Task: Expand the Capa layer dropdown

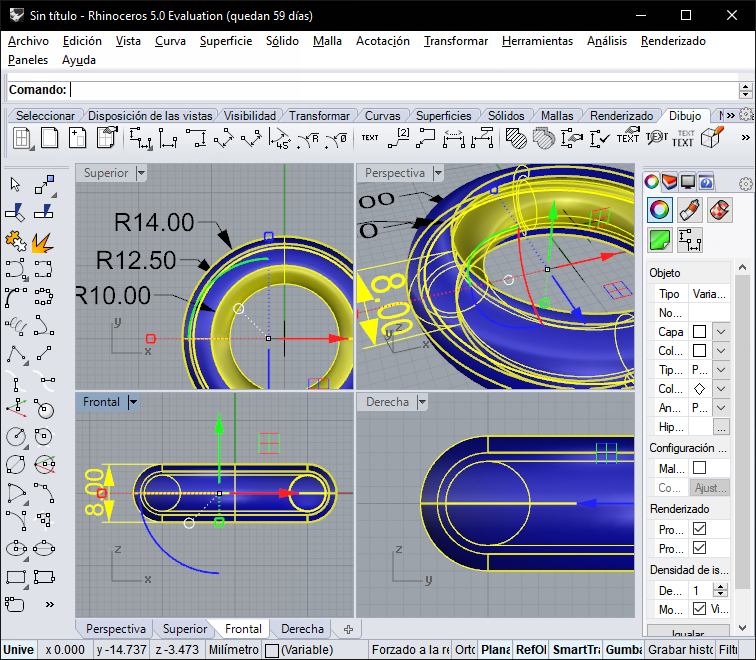Action: [x=720, y=332]
